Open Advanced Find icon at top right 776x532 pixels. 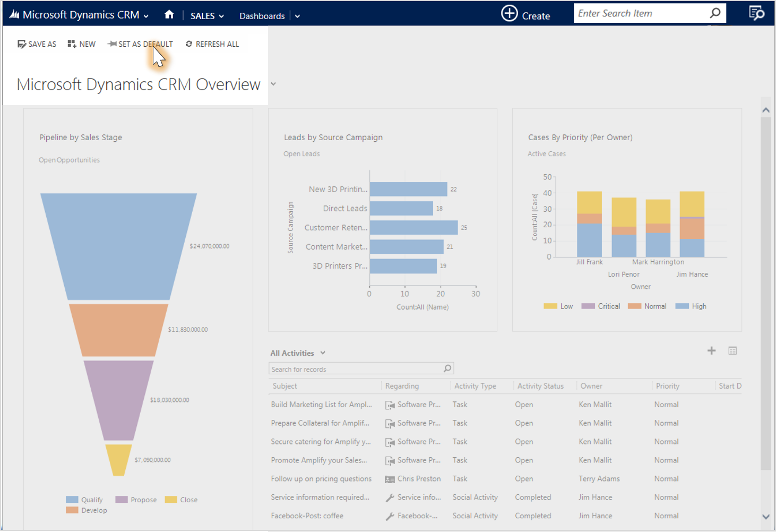(756, 13)
